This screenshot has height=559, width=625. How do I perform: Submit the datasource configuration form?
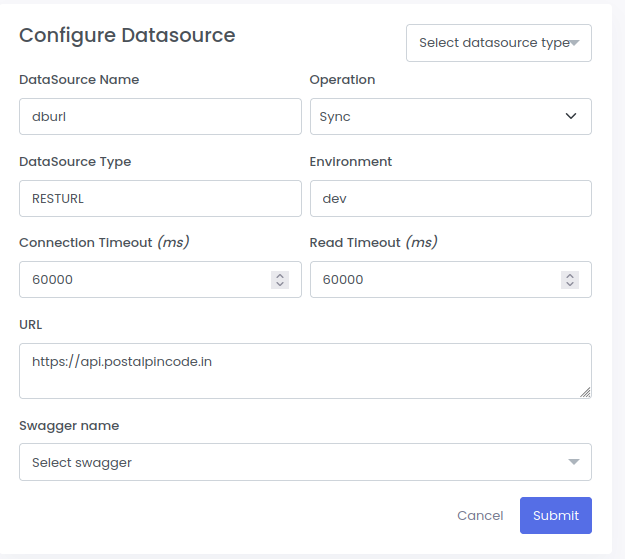[x=555, y=515]
